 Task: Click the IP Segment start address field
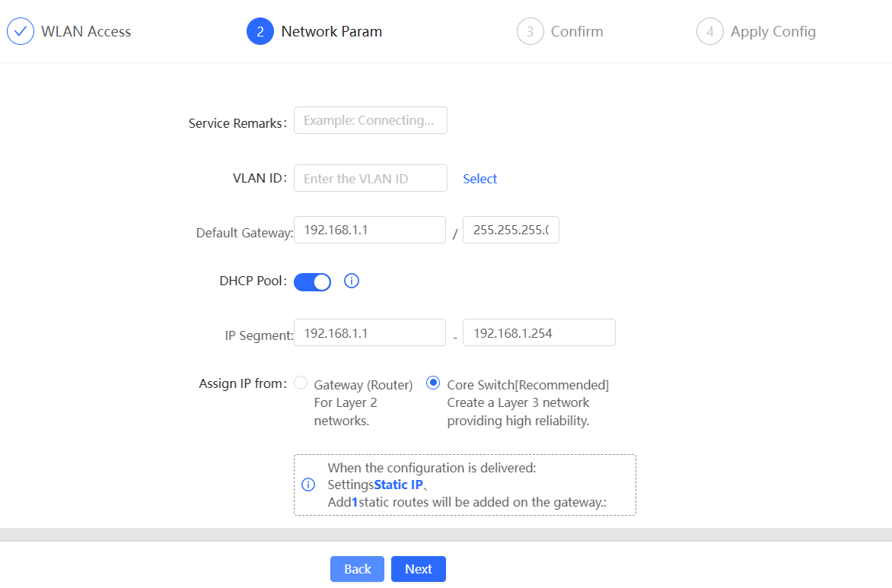point(369,332)
